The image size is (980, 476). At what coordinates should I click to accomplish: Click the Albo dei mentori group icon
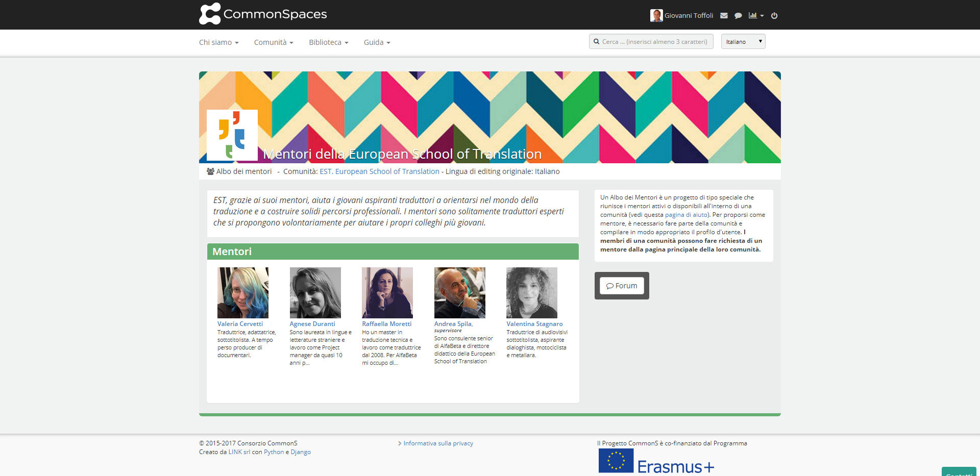pyautogui.click(x=210, y=171)
